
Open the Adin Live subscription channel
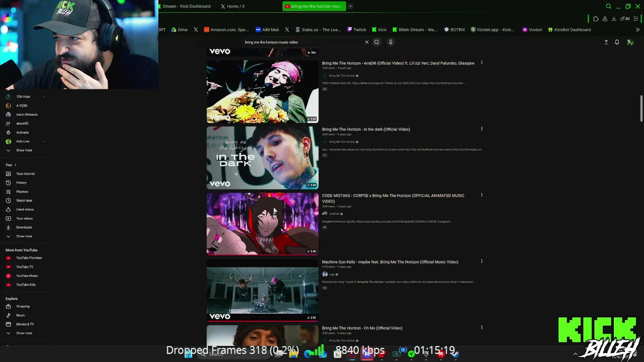[x=23, y=142]
